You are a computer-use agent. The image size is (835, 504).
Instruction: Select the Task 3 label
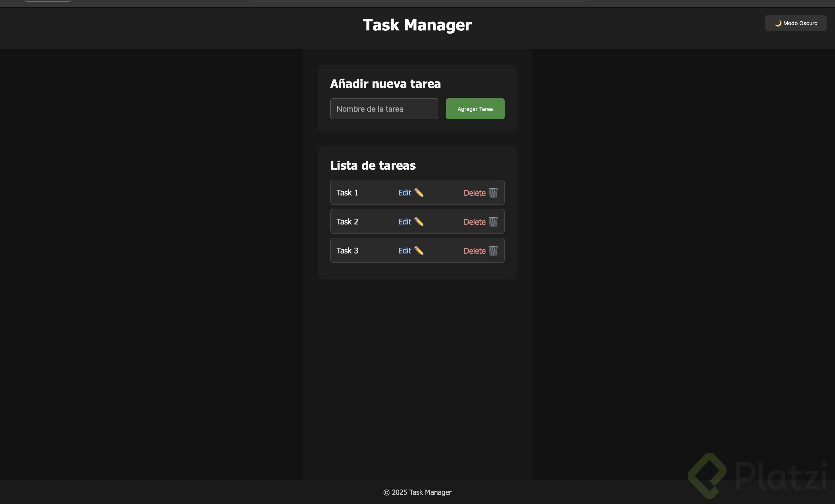[x=347, y=251]
